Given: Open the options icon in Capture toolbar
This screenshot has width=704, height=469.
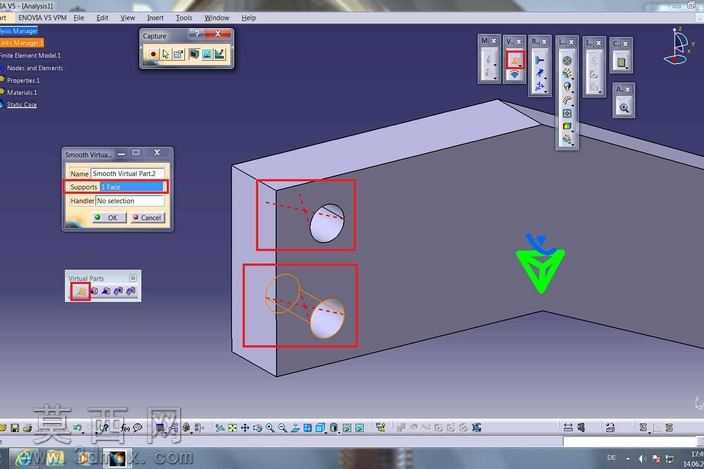Looking at the screenshot, I should (x=178, y=54).
